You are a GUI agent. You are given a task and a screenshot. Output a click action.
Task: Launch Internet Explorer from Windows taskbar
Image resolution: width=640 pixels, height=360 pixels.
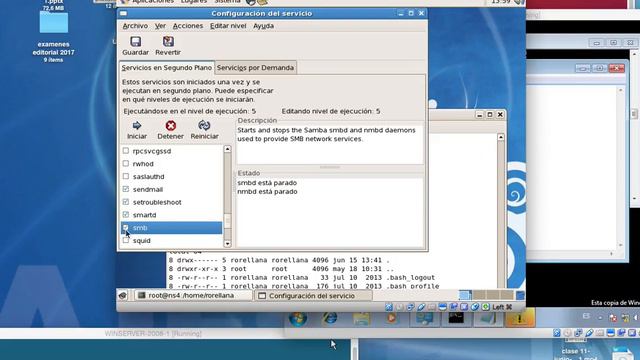[330, 318]
